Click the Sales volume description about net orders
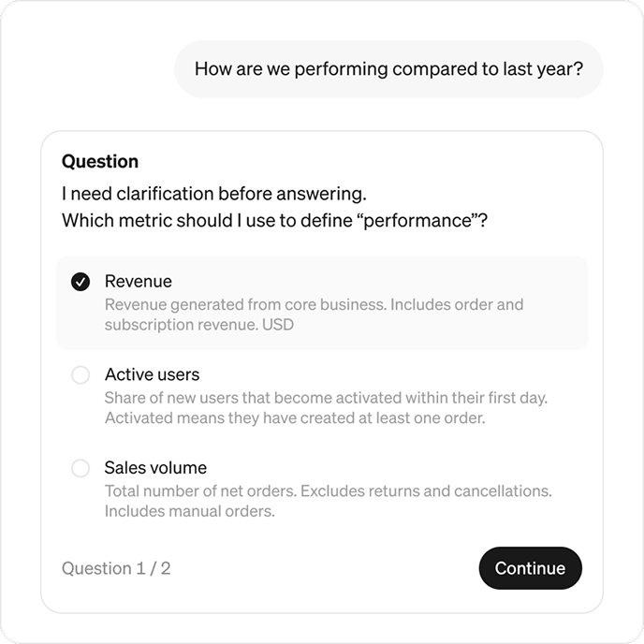Viewport: 644px width, 644px height. (x=328, y=501)
